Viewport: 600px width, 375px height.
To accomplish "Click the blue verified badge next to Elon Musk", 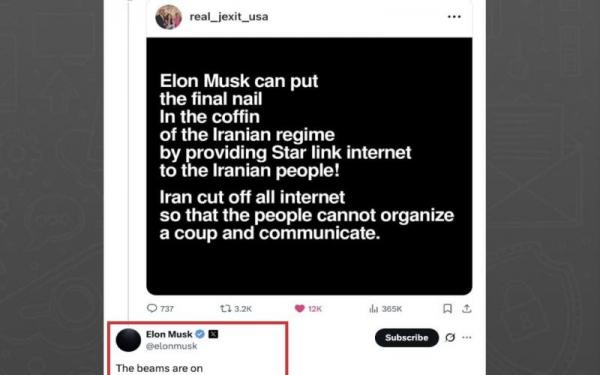I will 200,334.
